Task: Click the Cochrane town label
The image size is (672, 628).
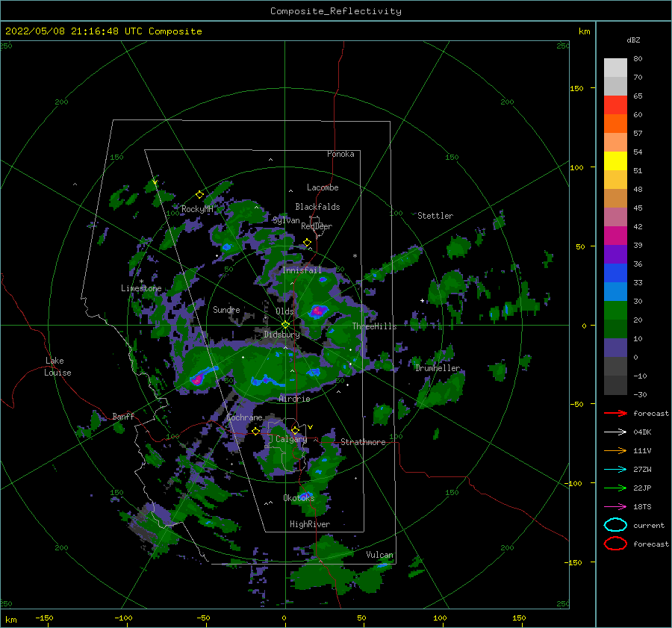Action: click(x=244, y=417)
